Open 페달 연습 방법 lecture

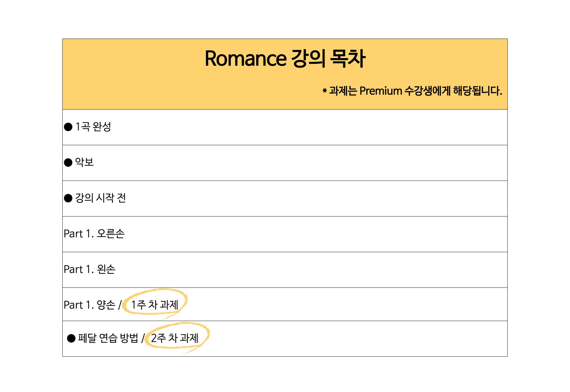coord(285,339)
